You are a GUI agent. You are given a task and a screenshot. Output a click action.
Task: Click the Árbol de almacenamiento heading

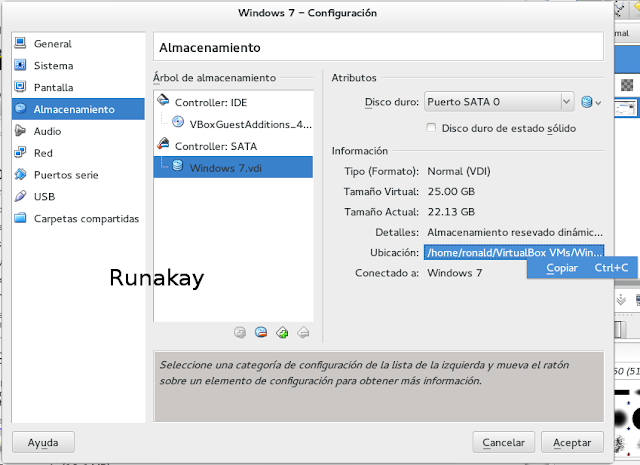point(214,78)
